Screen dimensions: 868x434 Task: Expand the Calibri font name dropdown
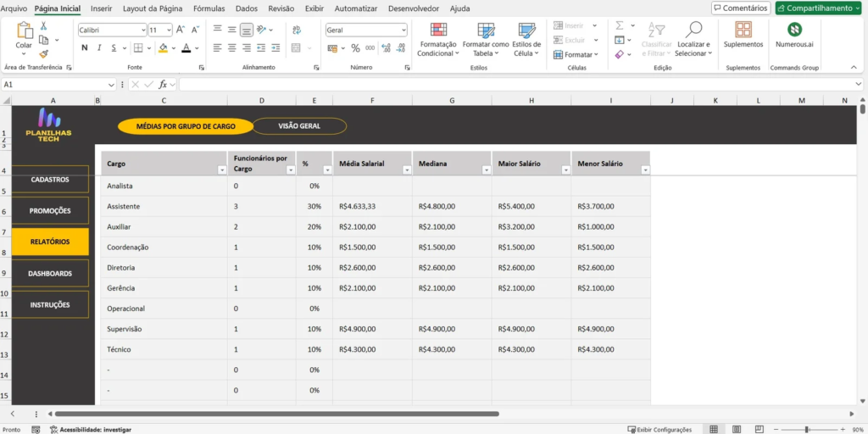[142, 30]
